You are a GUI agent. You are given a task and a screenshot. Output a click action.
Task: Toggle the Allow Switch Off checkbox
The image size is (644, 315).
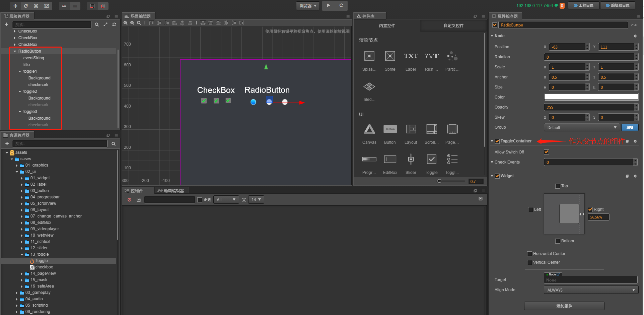[x=546, y=152]
